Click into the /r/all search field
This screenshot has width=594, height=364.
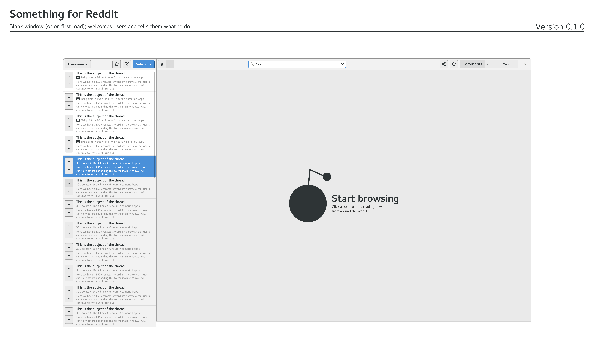tap(297, 64)
